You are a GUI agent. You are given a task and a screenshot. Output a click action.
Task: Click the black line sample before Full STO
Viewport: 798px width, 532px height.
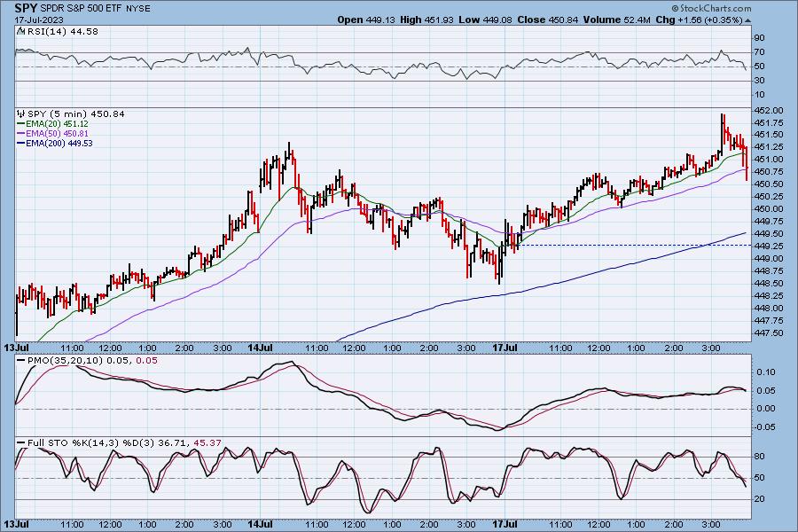coord(21,443)
